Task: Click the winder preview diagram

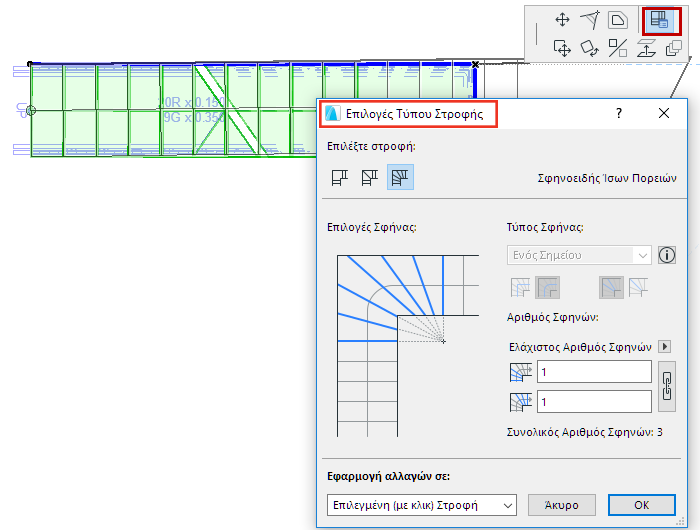Action: coord(408,346)
